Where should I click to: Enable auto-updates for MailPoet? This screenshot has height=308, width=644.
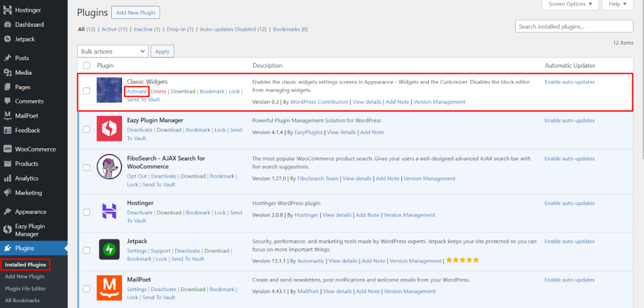pos(570,280)
